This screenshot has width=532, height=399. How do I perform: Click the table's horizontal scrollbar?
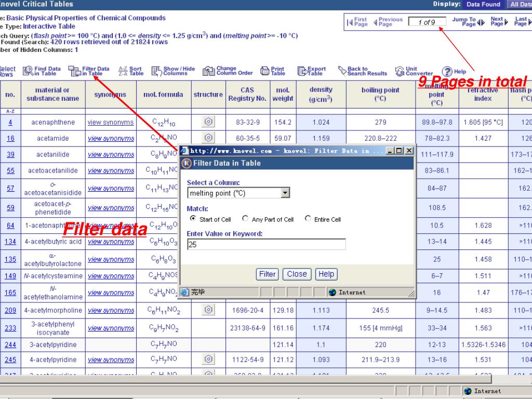pos(246,379)
